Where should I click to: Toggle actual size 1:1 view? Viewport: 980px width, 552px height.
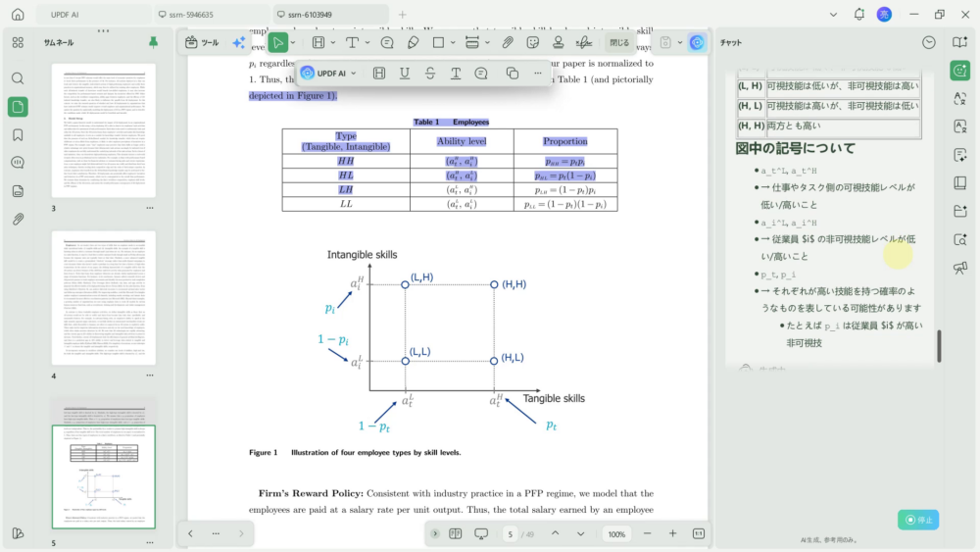point(699,534)
